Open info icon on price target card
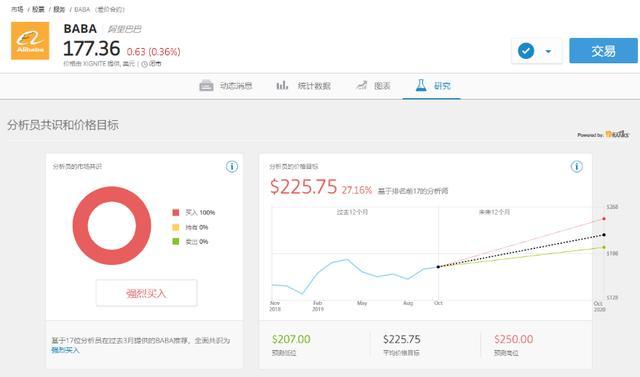The image size is (640, 377). point(576,166)
